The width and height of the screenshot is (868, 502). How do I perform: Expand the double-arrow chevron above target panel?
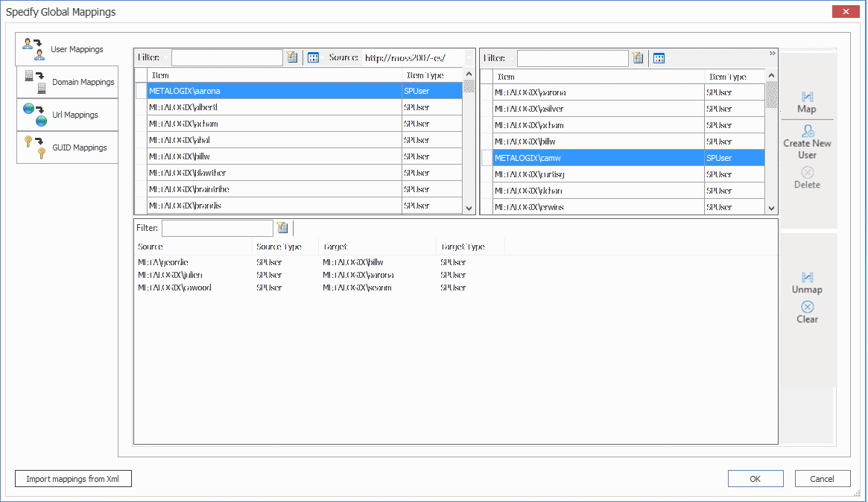[772, 53]
